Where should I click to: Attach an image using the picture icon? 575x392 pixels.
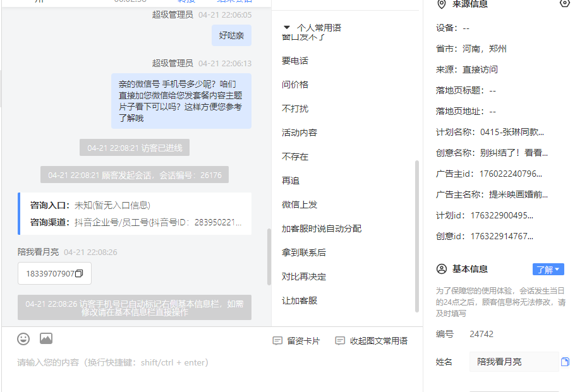click(x=46, y=338)
